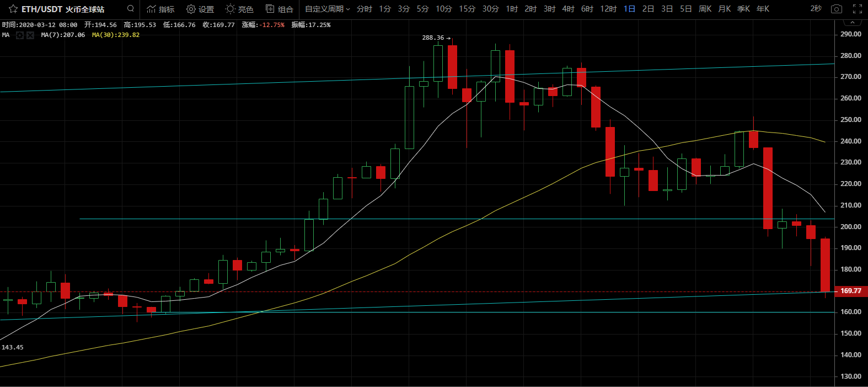Click the 2秒 refresh interval
The width and height of the screenshot is (868, 387).
click(816, 9)
